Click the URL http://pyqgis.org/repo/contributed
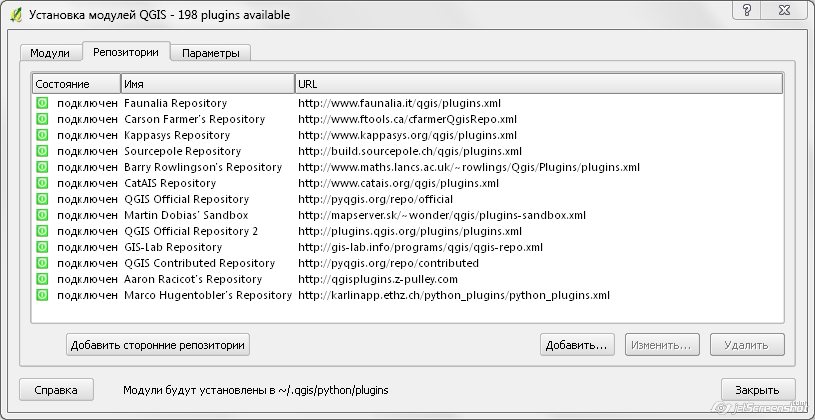Image resolution: width=815 pixels, height=420 pixels. (388, 263)
